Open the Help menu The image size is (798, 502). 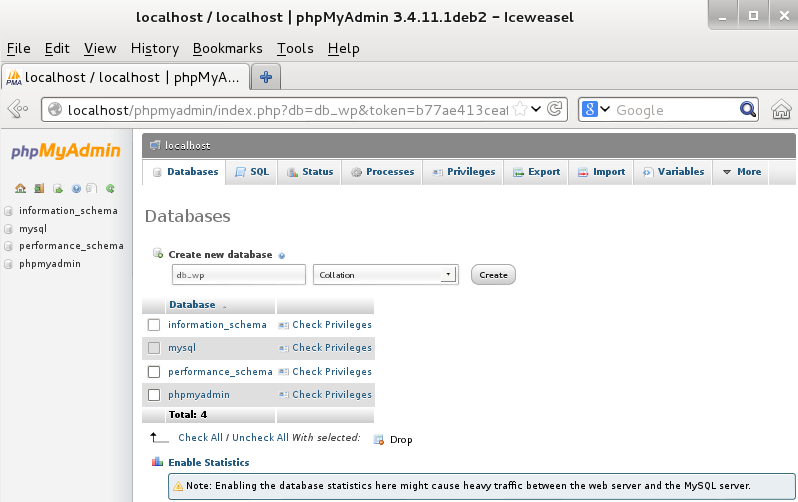pyautogui.click(x=344, y=48)
